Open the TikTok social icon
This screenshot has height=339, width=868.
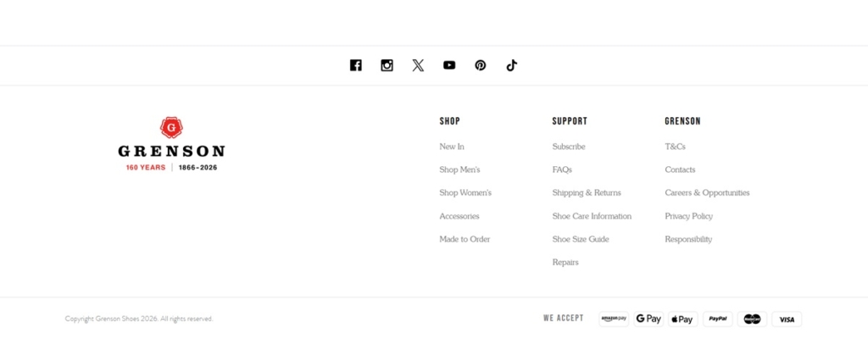coord(511,65)
